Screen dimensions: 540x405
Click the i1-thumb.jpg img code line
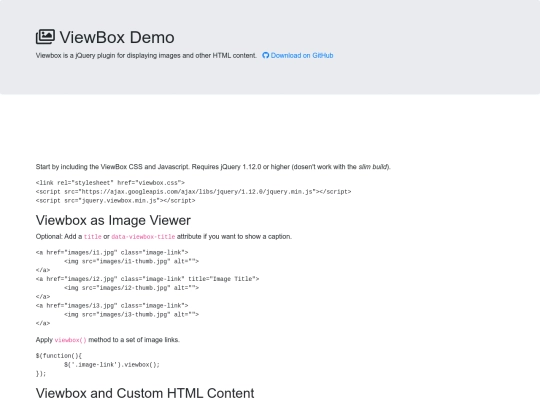pos(131,261)
